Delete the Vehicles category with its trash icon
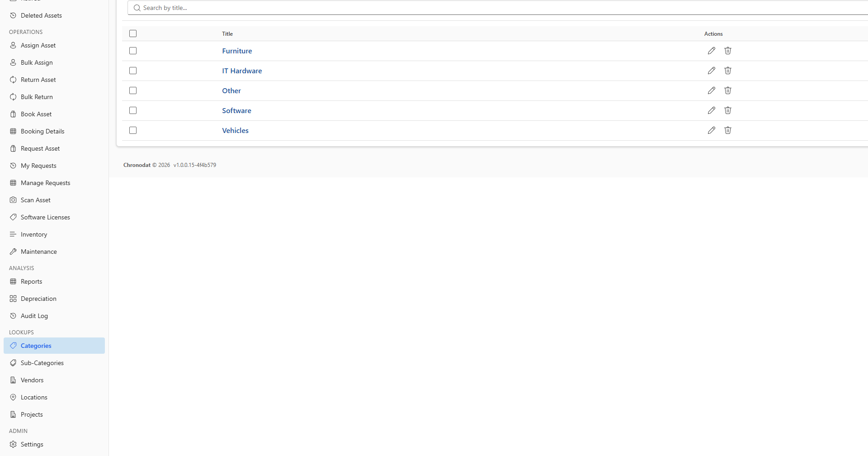 click(x=728, y=130)
